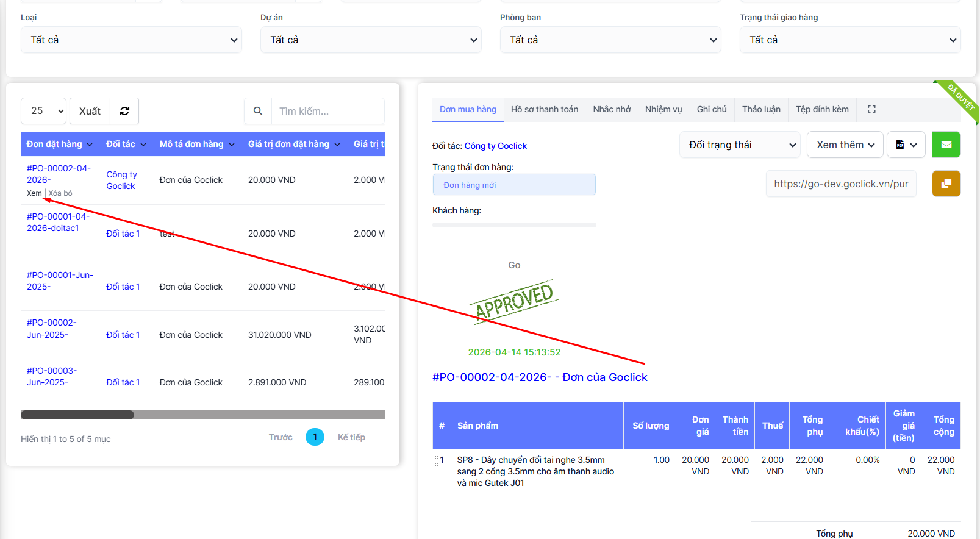
Task: Open the Xem thêm menu button
Action: coord(845,145)
